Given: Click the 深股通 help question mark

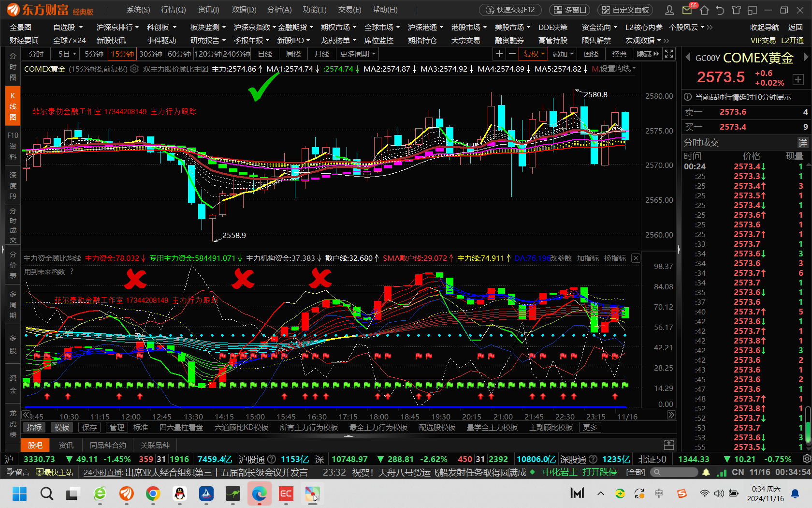Looking at the screenshot, I should [x=593, y=459].
